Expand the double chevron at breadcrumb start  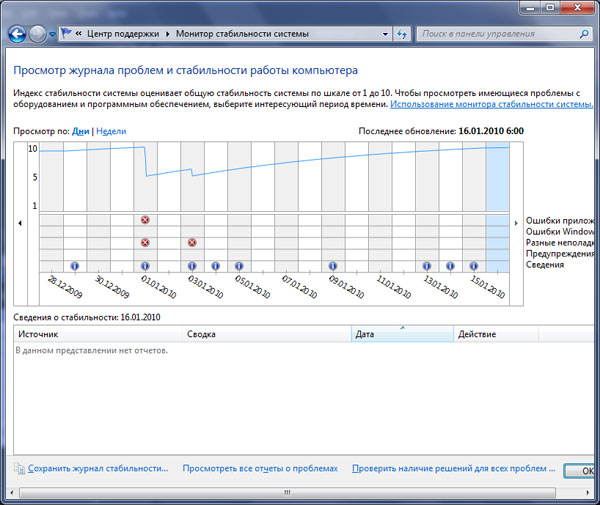coord(78,34)
